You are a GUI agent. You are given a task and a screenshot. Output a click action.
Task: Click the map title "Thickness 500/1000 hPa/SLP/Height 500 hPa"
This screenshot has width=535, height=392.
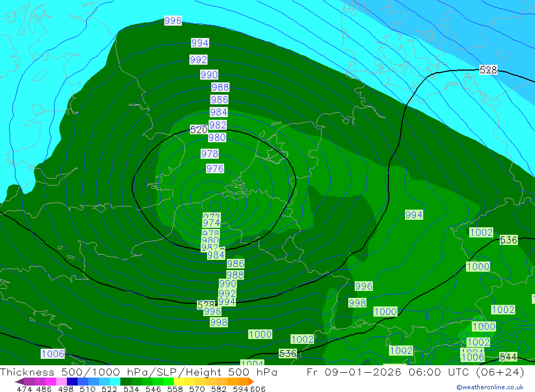pos(139,372)
